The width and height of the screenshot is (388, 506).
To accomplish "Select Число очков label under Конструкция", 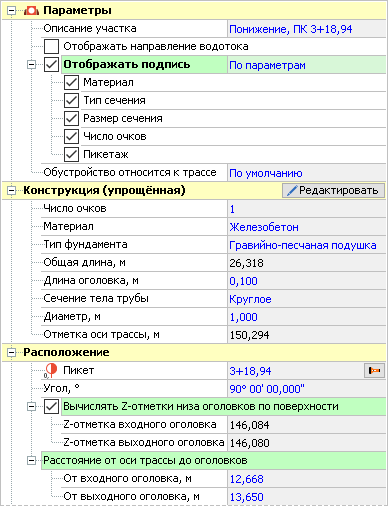I will [x=75, y=208].
